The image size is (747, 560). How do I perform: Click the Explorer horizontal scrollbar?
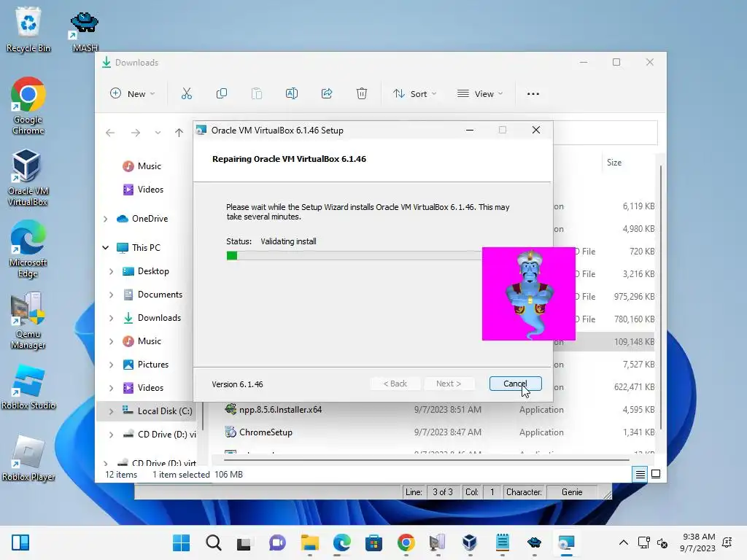tap(426, 460)
